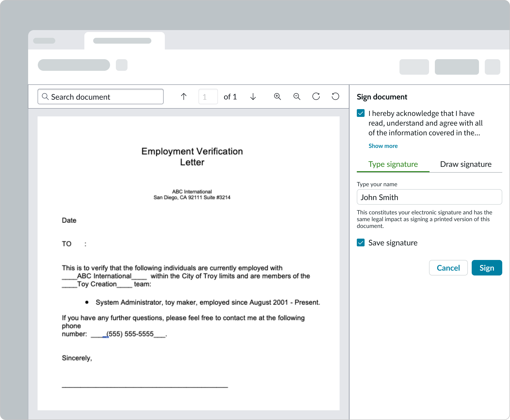The image size is (510, 420).
Task: Cancel the document signing
Action: pyautogui.click(x=448, y=268)
